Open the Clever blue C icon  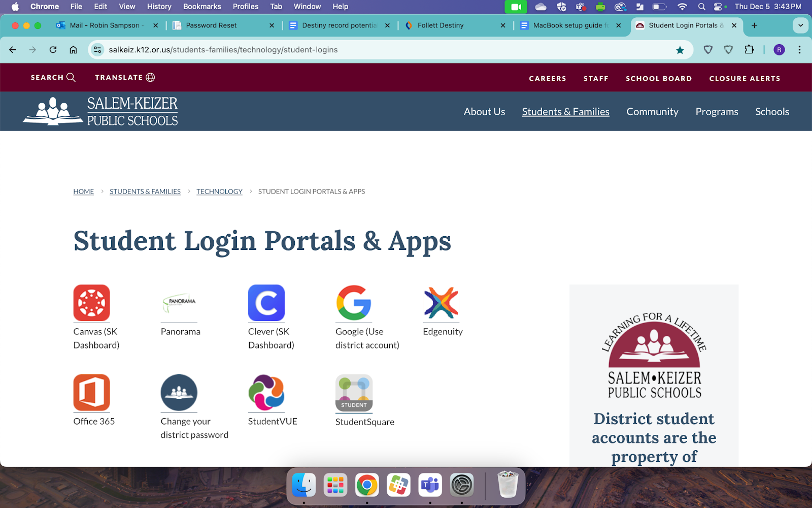pos(266,303)
